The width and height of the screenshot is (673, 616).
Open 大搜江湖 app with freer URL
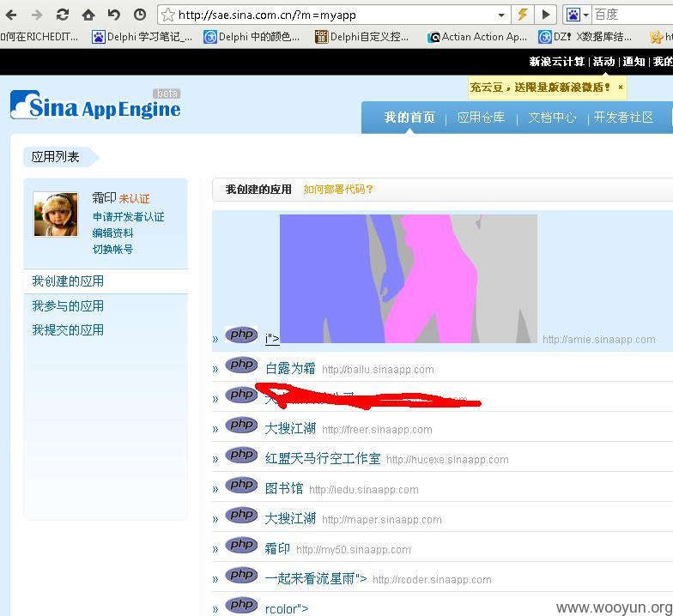(x=290, y=428)
